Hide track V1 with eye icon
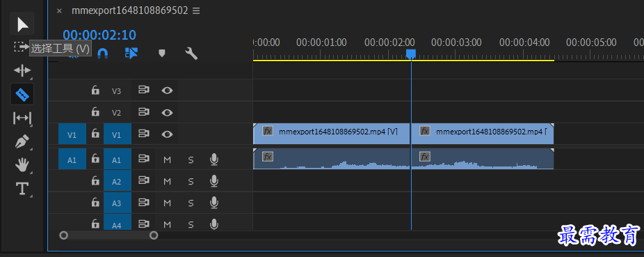This screenshot has width=644, height=257. 167,134
